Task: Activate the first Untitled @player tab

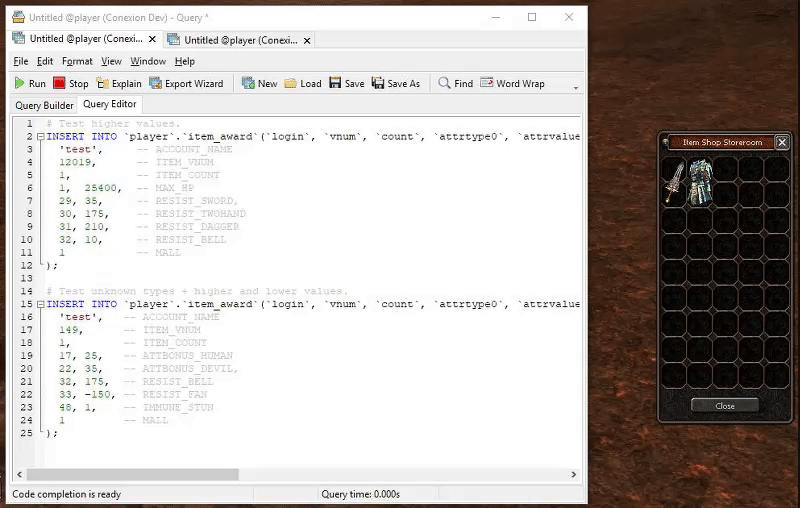Action: pyautogui.click(x=86, y=39)
